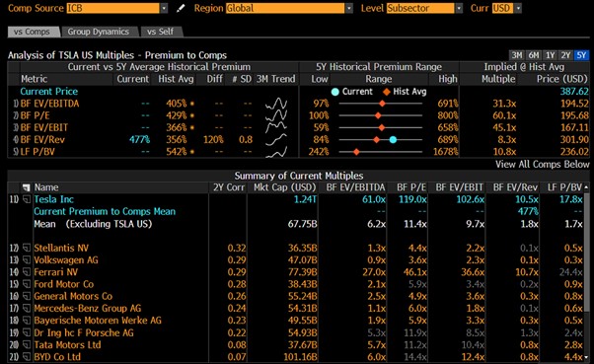Switch to the vs Self tab
Screen dimensions: 594x364
point(161,32)
